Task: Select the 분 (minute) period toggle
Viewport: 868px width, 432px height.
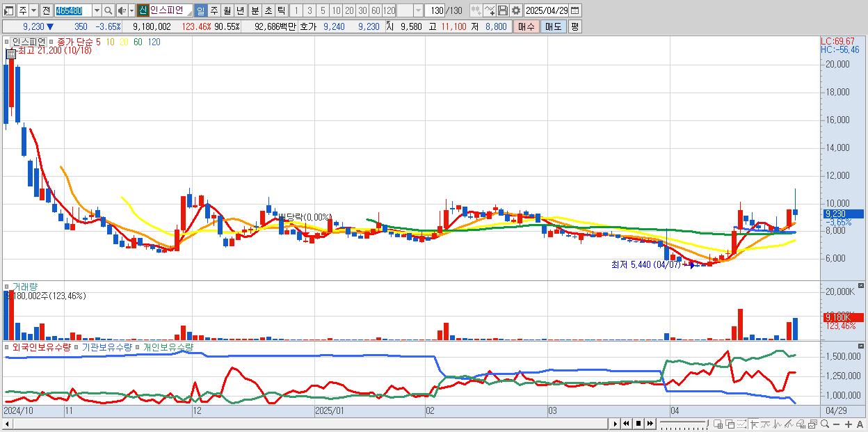Action: coord(255,10)
